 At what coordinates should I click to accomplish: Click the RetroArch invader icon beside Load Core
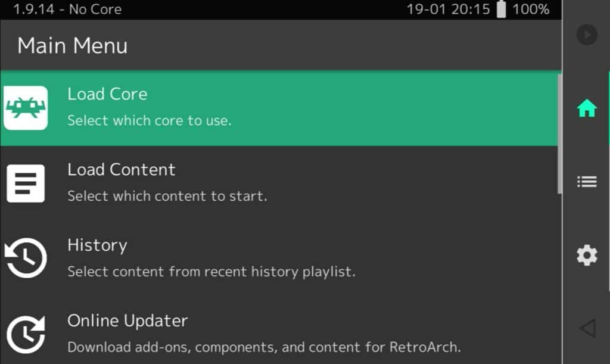pos(26,108)
